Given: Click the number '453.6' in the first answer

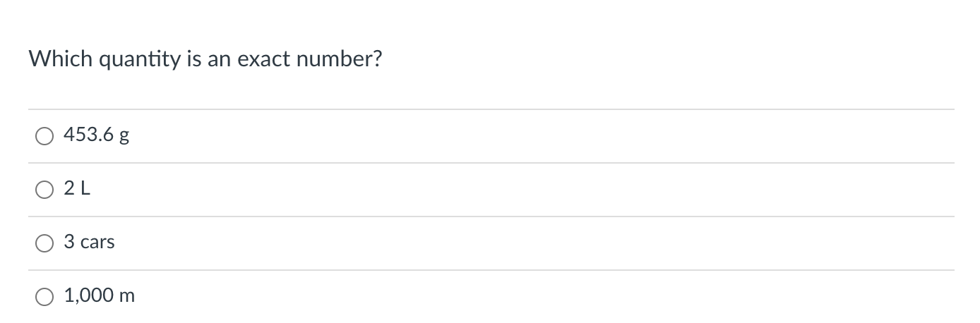Looking at the screenshot, I should [89, 135].
